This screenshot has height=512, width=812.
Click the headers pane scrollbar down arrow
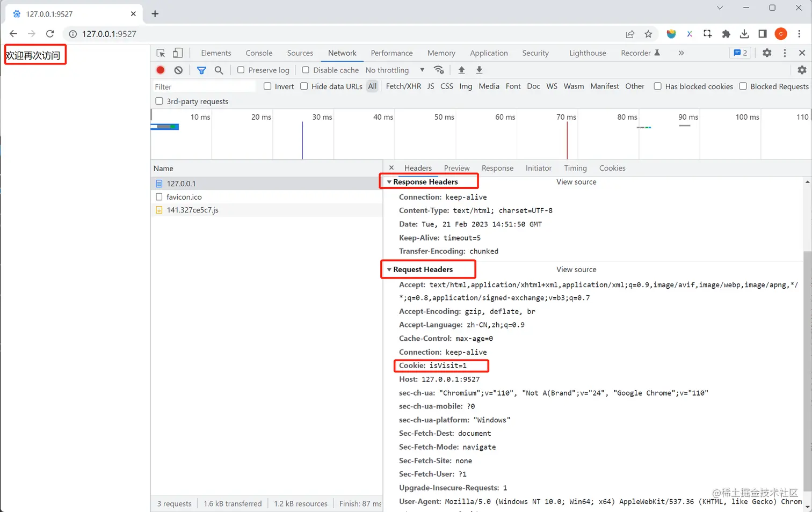click(x=808, y=507)
